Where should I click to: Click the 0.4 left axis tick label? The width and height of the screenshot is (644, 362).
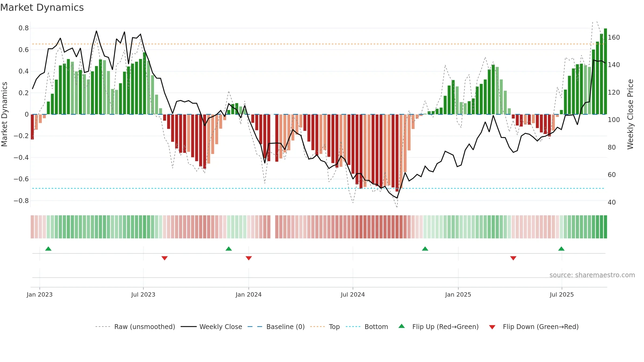click(x=24, y=71)
